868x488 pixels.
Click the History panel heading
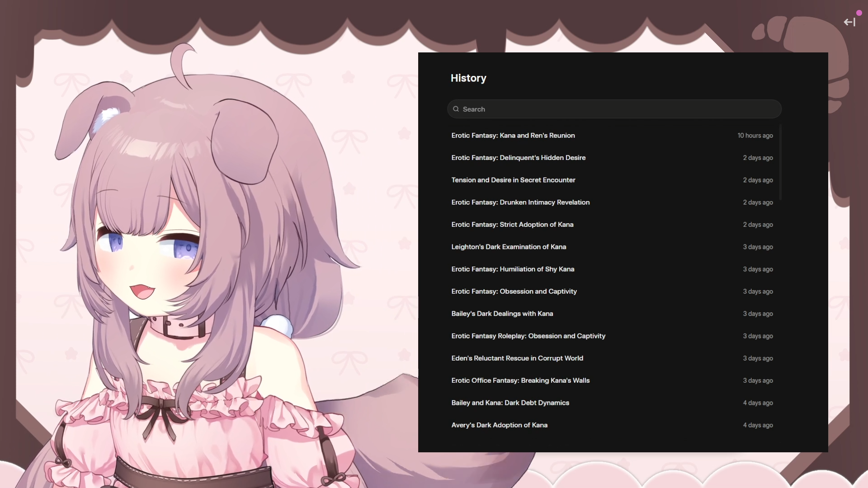(x=468, y=78)
